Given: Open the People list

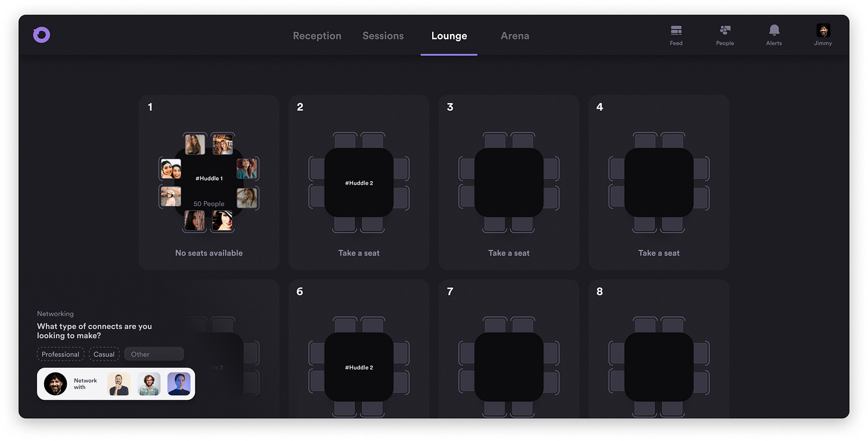Looking at the screenshot, I should [725, 35].
